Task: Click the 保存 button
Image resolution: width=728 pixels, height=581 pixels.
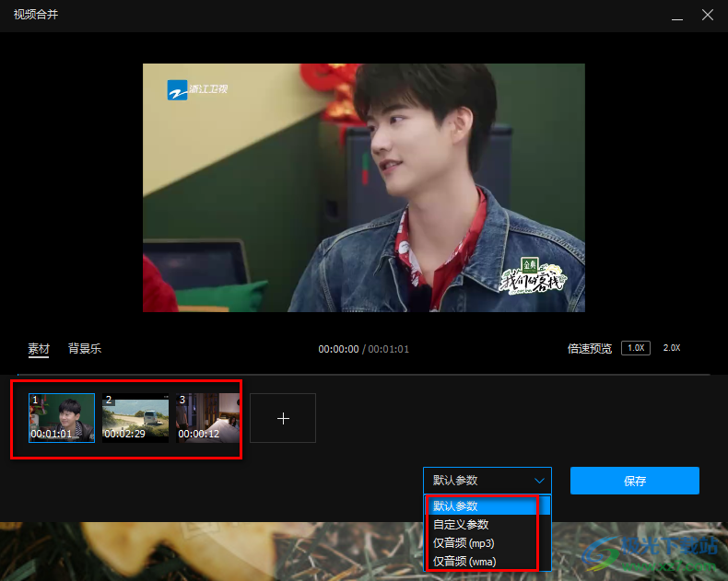Action: pos(635,481)
